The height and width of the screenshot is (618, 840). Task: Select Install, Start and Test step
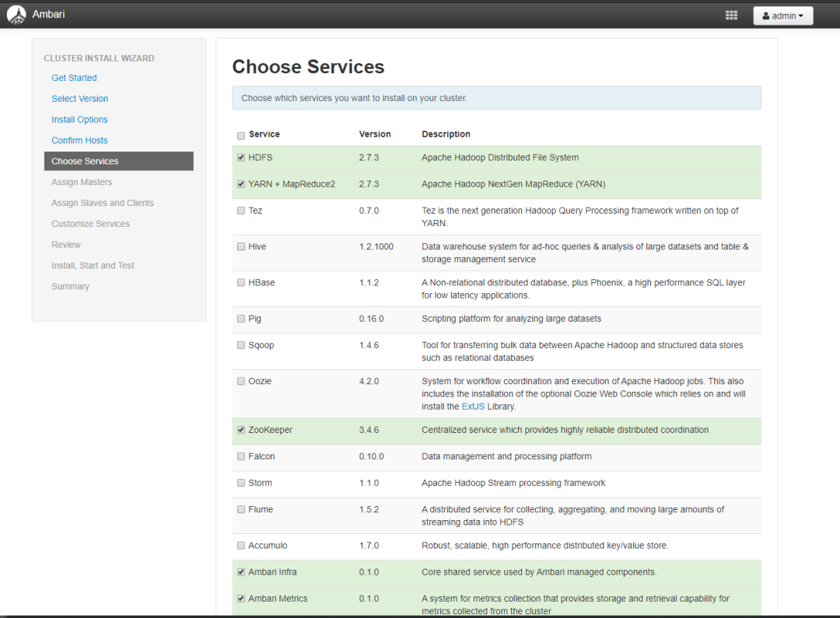[93, 266]
